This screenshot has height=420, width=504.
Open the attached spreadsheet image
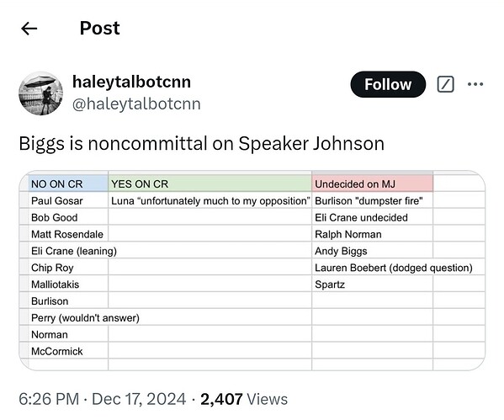(252, 270)
